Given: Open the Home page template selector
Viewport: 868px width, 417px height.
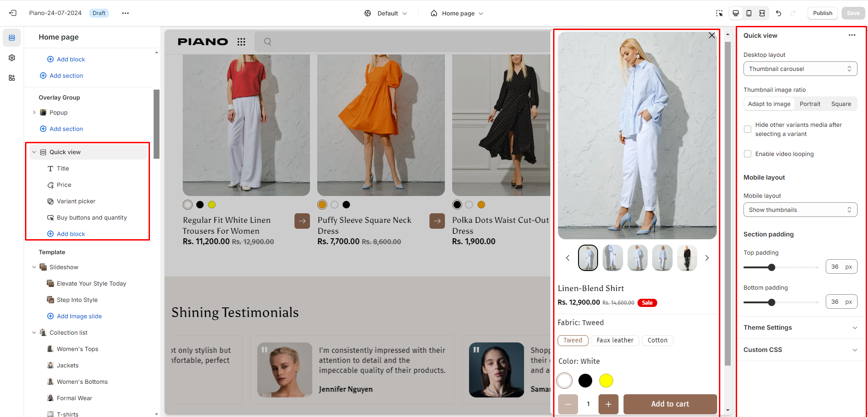Looking at the screenshot, I should [x=457, y=13].
